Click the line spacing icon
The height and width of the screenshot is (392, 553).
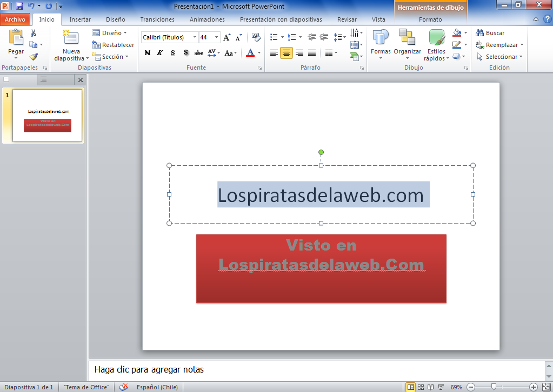pos(338,37)
